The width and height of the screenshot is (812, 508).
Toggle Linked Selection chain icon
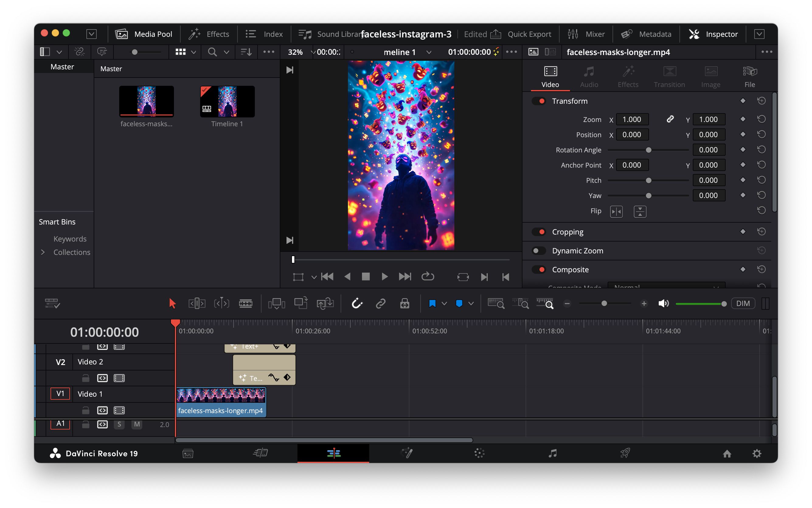(380, 303)
